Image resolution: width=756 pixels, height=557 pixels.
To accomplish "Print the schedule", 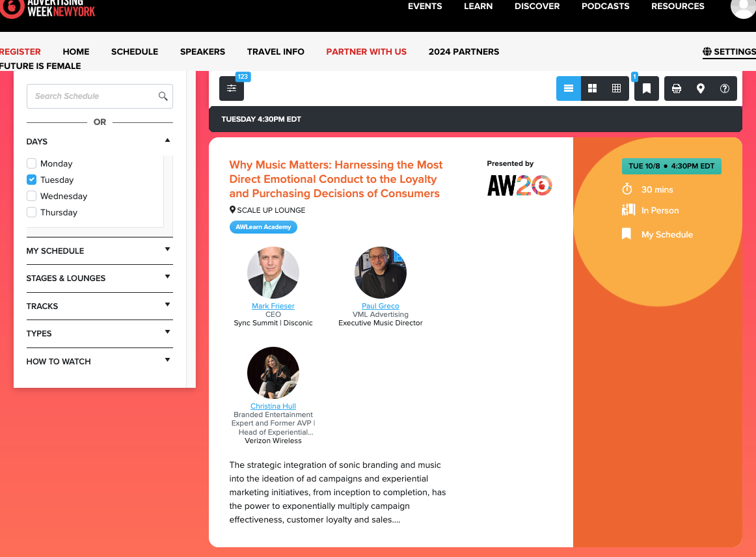I will coord(677,88).
